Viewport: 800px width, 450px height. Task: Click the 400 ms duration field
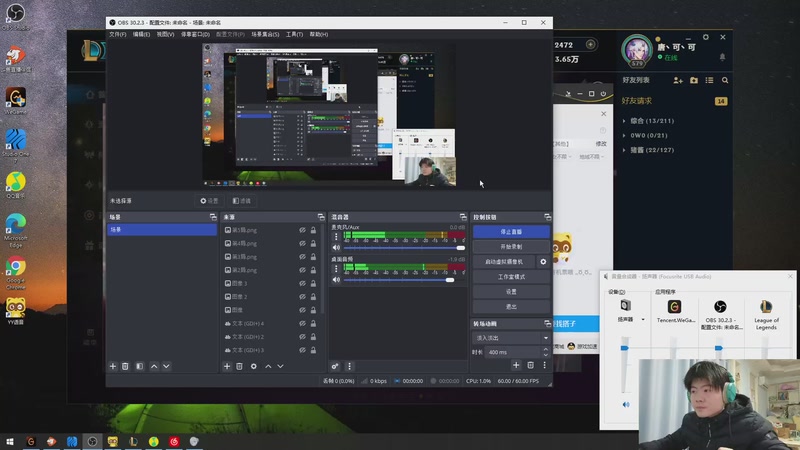point(513,352)
